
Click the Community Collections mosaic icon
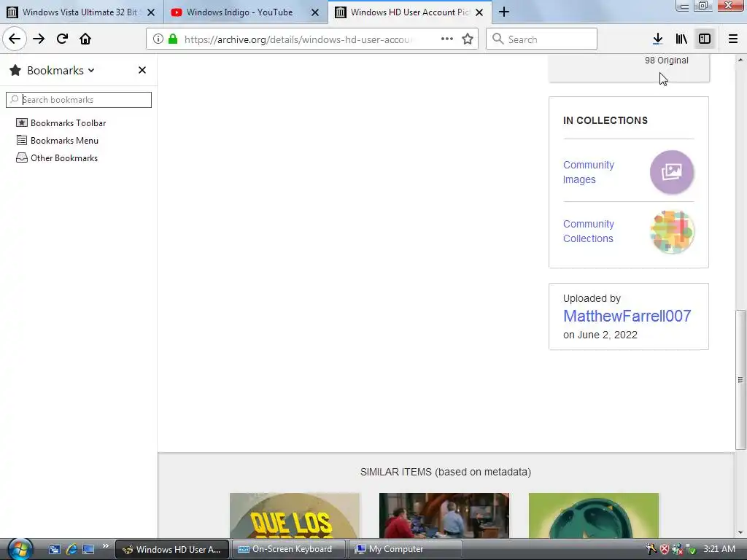[672, 231]
